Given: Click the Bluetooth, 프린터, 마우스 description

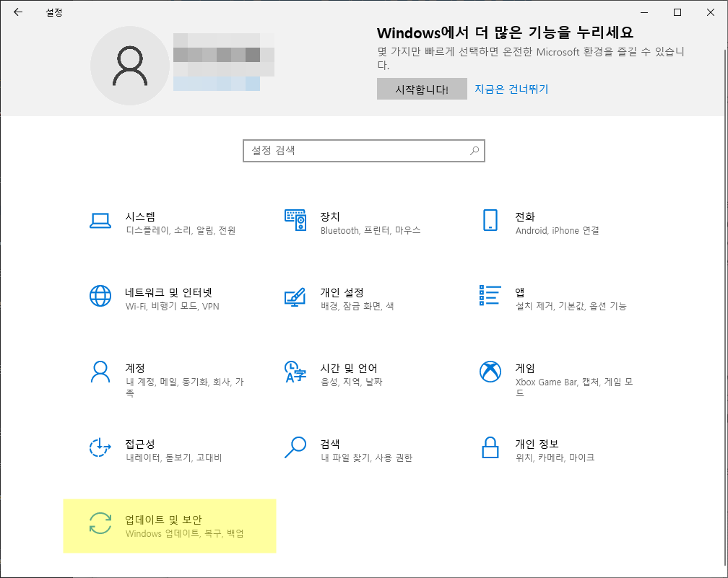Looking at the screenshot, I should (x=370, y=230).
